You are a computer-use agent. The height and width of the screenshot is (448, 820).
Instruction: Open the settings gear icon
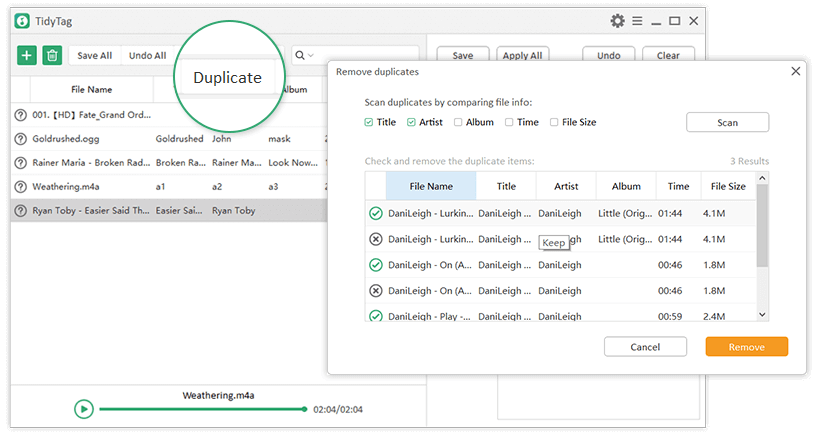(617, 21)
